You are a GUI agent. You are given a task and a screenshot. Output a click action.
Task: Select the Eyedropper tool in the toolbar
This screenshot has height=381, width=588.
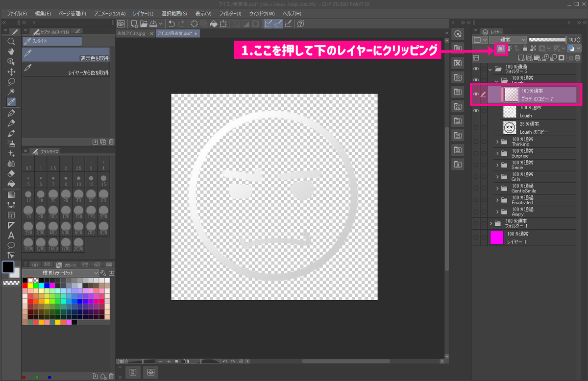(x=11, y=102)
